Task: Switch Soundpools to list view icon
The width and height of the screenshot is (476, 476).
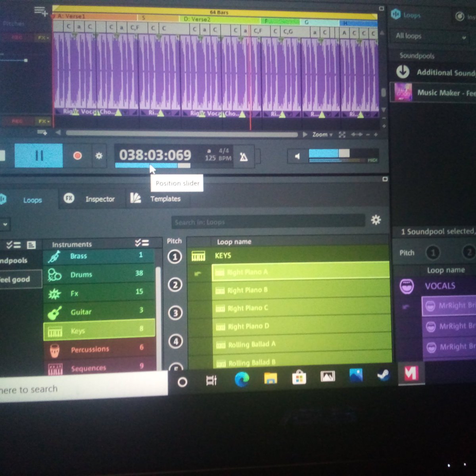Action: [31, 245]
